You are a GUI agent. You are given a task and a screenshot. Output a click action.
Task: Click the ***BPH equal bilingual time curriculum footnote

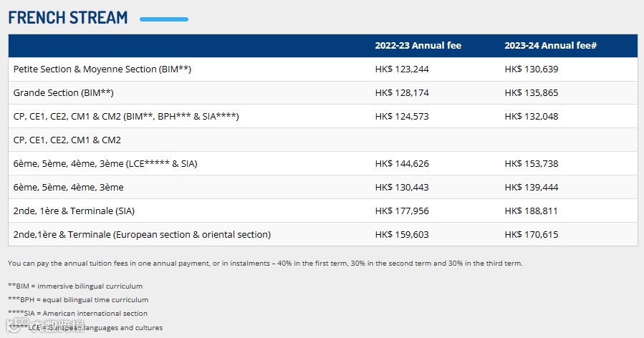pos(78,300)
